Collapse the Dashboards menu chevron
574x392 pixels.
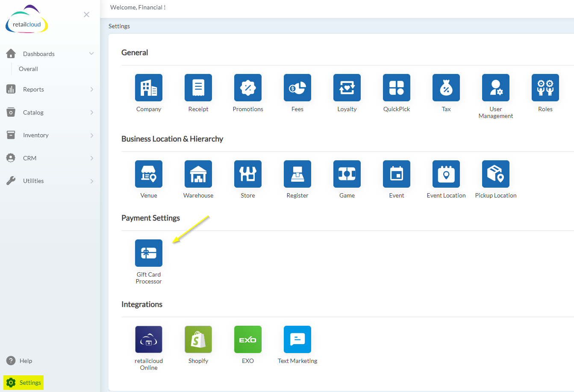(x=91, y=54)
